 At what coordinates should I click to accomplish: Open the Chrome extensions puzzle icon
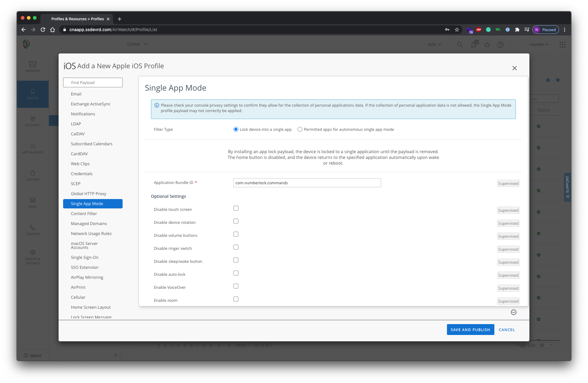517,30
